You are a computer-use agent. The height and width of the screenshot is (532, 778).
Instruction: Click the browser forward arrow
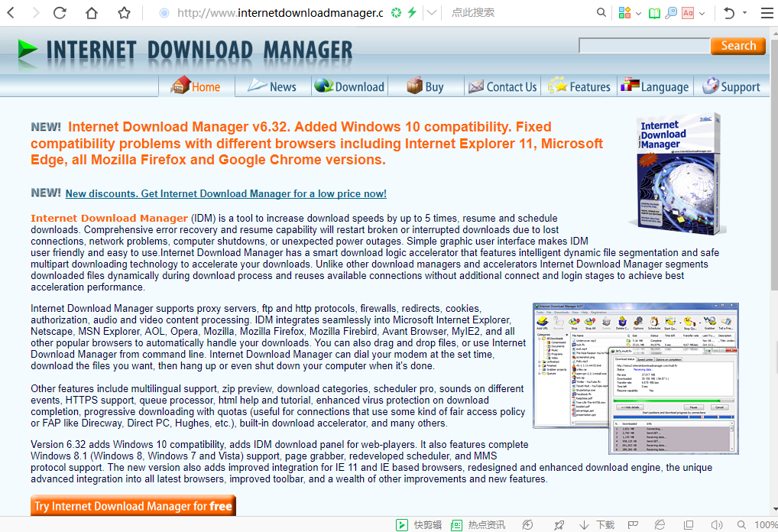pos(35,12)
